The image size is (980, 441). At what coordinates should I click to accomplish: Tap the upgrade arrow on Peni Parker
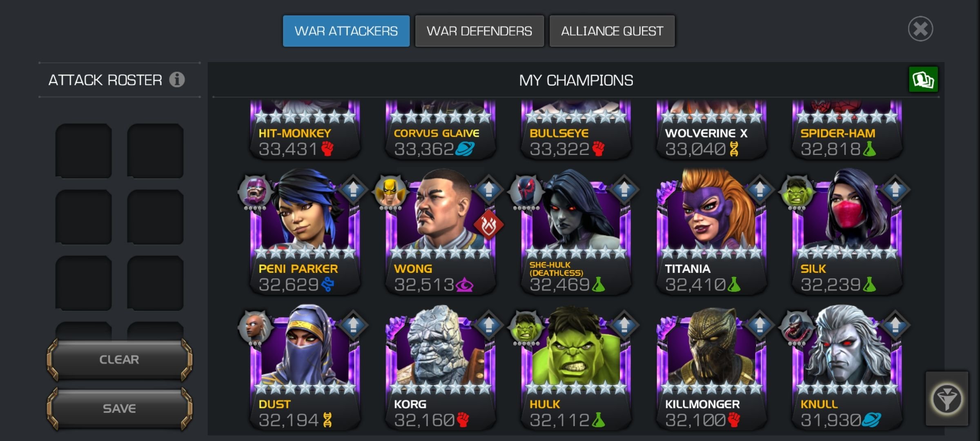pyautogui.click(x=353, y=189)
